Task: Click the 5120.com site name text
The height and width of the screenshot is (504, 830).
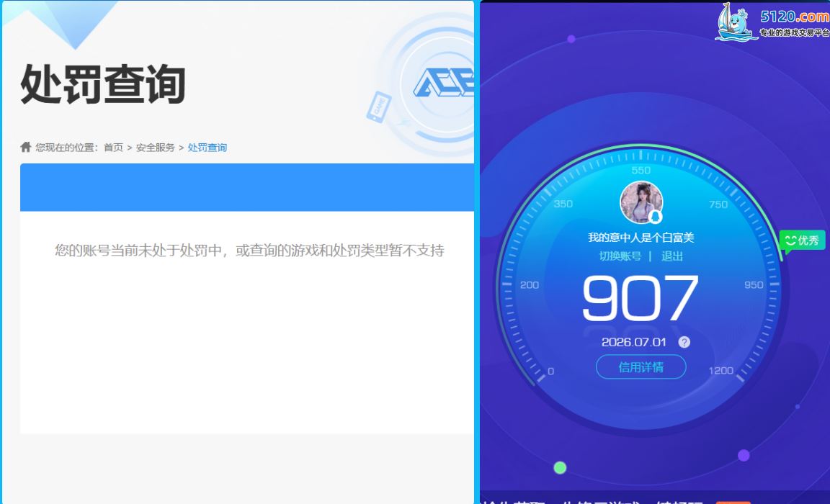Action: 795,17
